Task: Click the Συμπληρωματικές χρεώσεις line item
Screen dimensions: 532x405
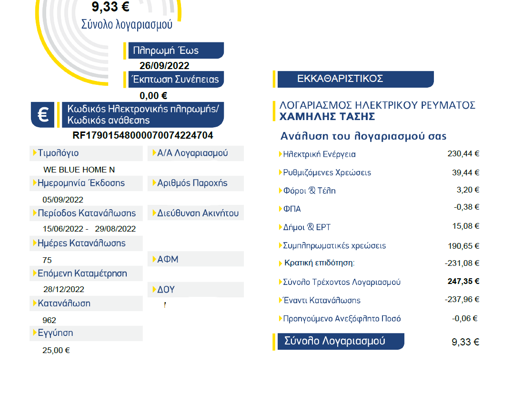Action: pos(334,246)
